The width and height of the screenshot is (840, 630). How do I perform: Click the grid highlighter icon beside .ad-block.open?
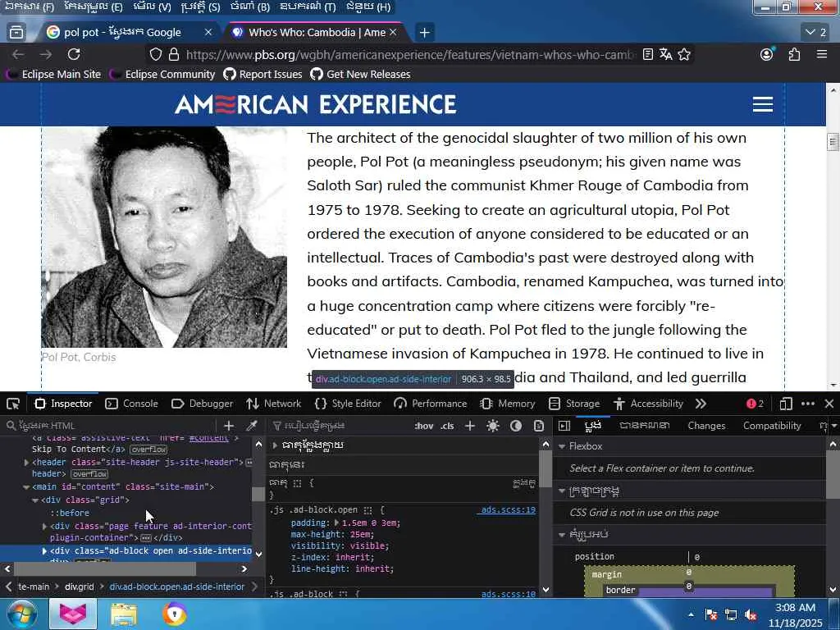click(x=368, y=510)
